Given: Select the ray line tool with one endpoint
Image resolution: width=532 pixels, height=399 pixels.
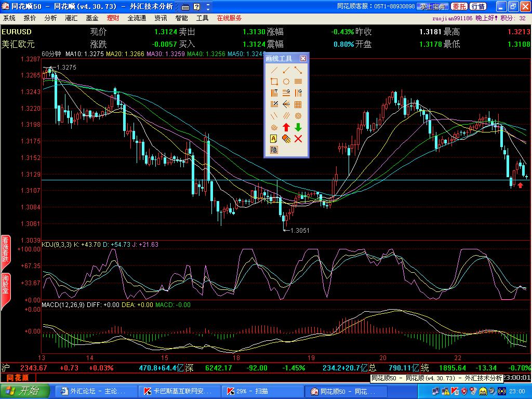Looking at the screenshot, I should [x=286, y=70].
